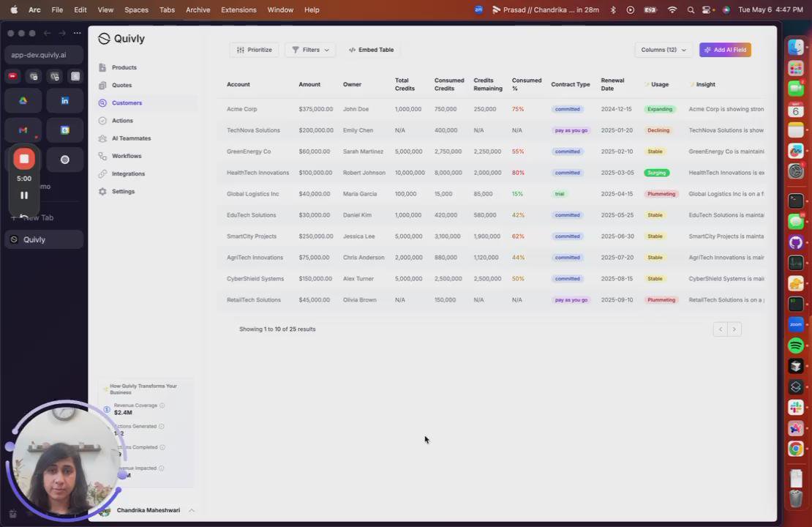Click the Prioritize button
The height and width of the screenshot is (527, 812).
[255, 50]
